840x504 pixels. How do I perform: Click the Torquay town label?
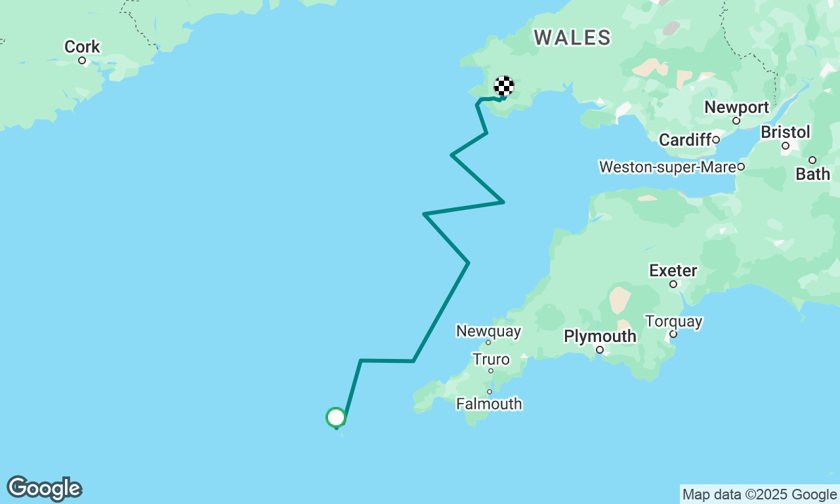coord(673,322)
